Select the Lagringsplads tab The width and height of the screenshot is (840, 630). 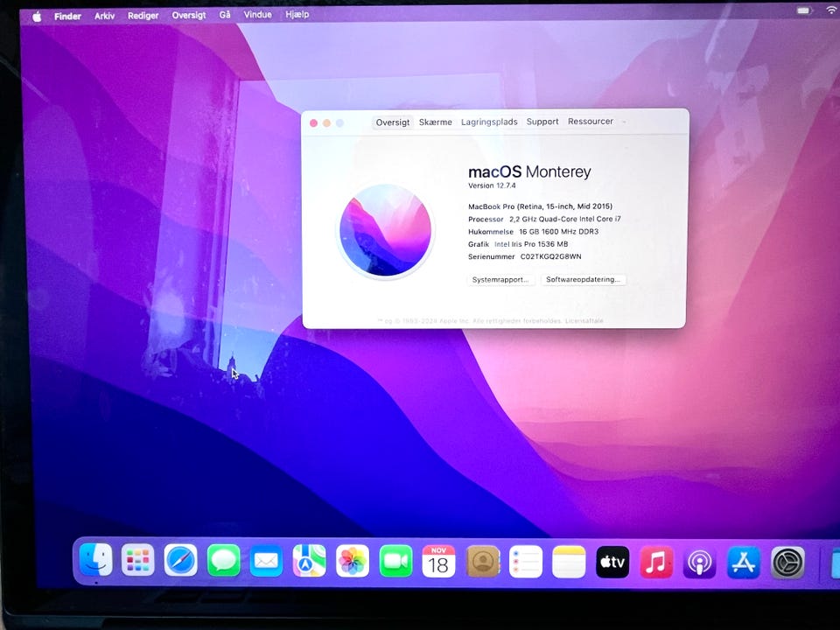489,122
